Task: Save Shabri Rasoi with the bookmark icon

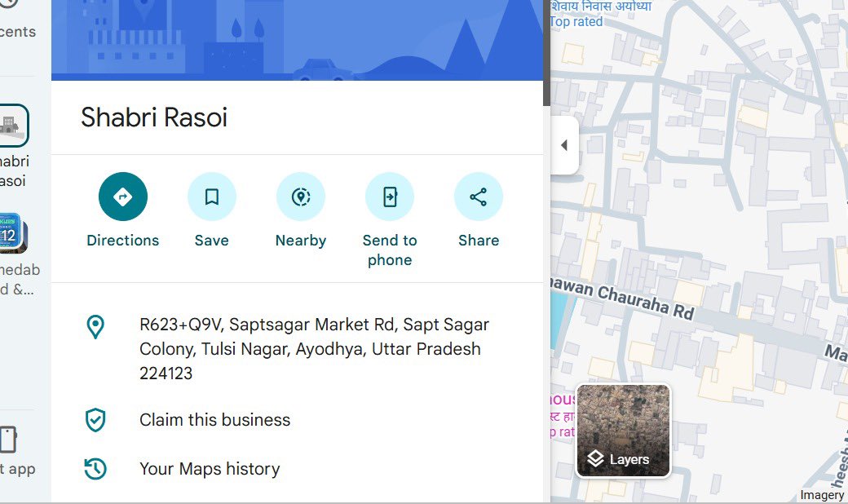Action: click(211, 197)
